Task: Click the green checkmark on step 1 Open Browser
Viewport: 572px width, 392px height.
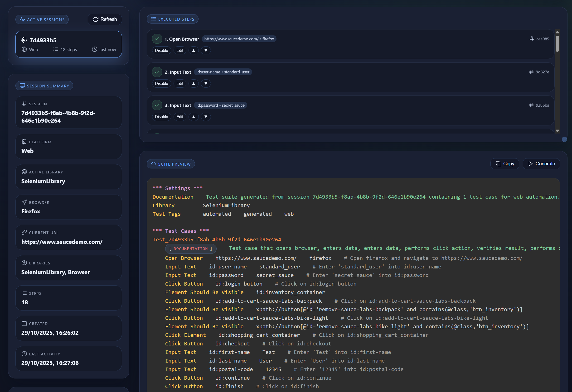Action: [157, 39]
